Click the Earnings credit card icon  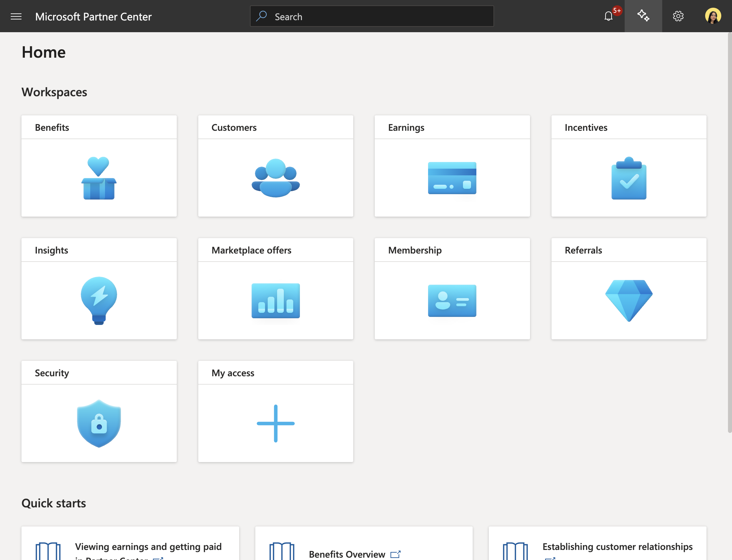tap(452, 178)
